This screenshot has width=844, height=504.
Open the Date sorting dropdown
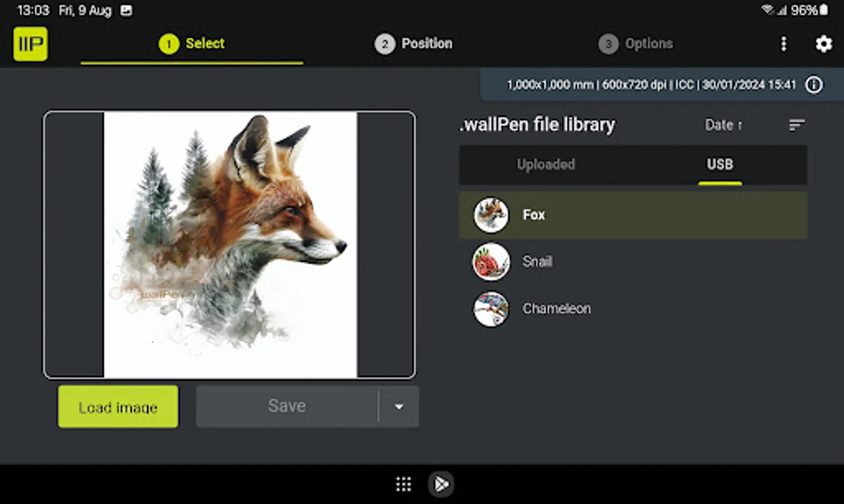[x=723, y=125]
